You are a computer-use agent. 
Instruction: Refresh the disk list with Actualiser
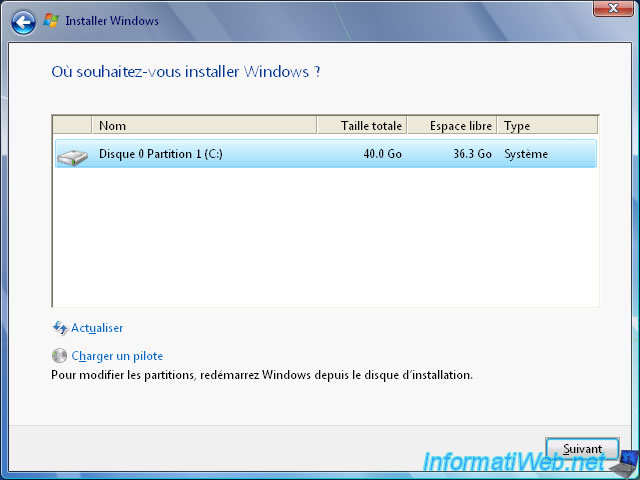tap(97, 328)
